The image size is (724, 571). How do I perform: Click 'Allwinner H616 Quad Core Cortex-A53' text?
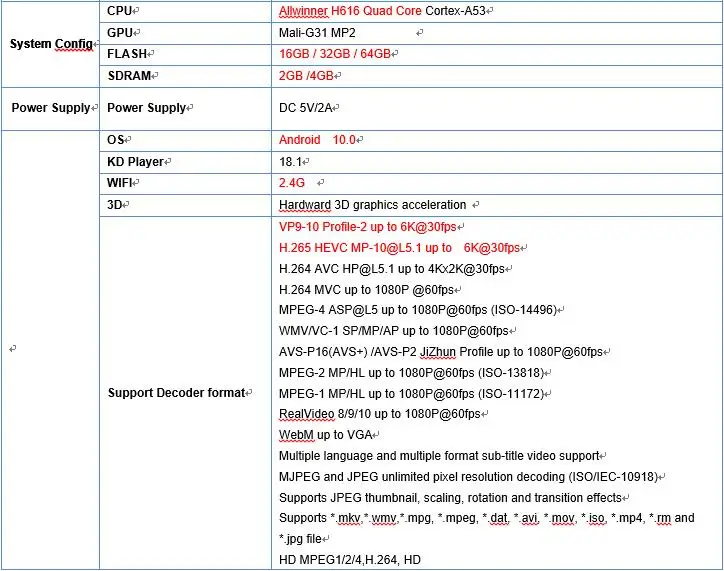pyautogui.click(x=382, y=11)
